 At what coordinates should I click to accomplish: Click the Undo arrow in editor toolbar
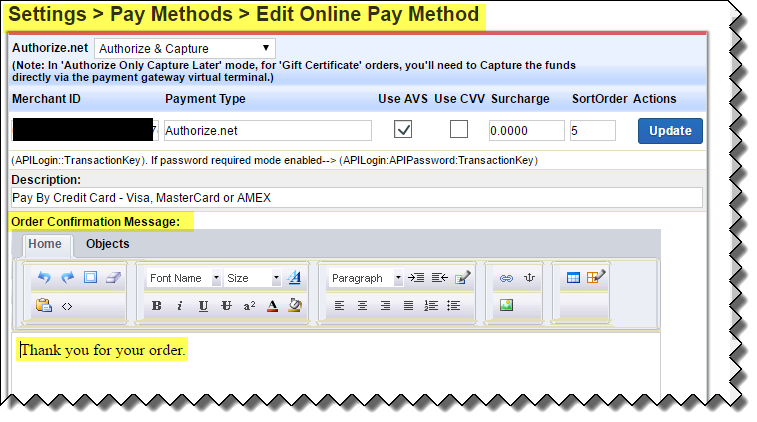44,278
